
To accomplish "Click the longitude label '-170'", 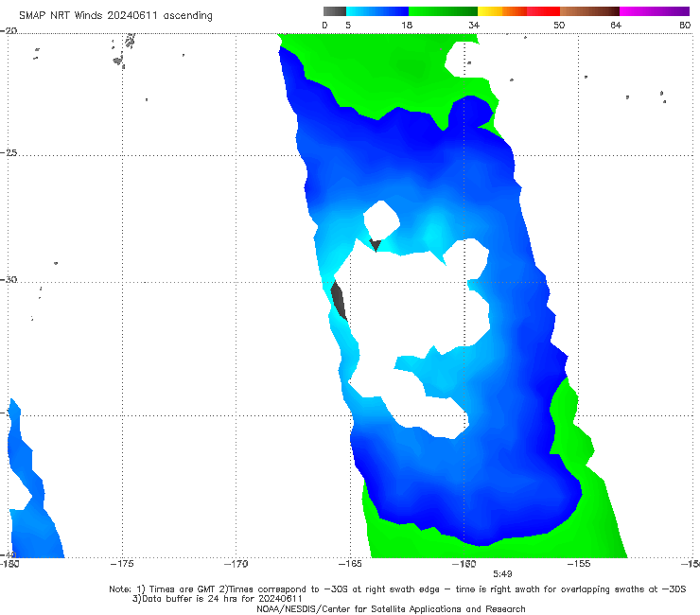I will click(x=236, y=564).
